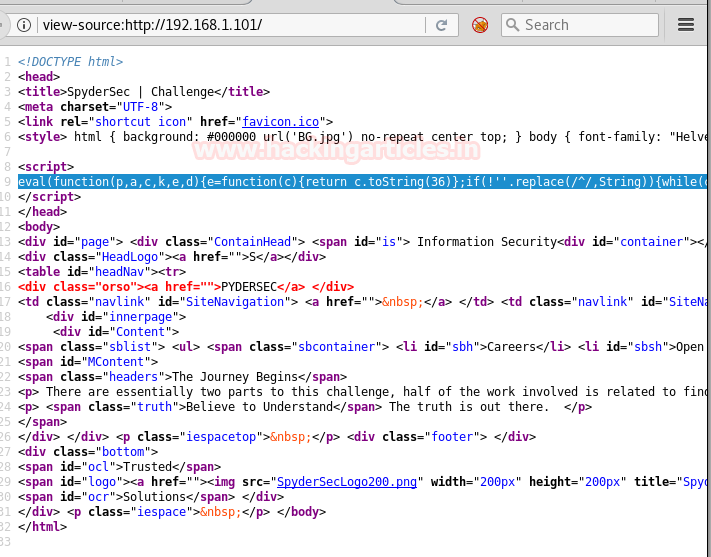Click the magnifier icon in the Search box
The height and width of the screenshot is (557, 711).
(x=512, y=25)
